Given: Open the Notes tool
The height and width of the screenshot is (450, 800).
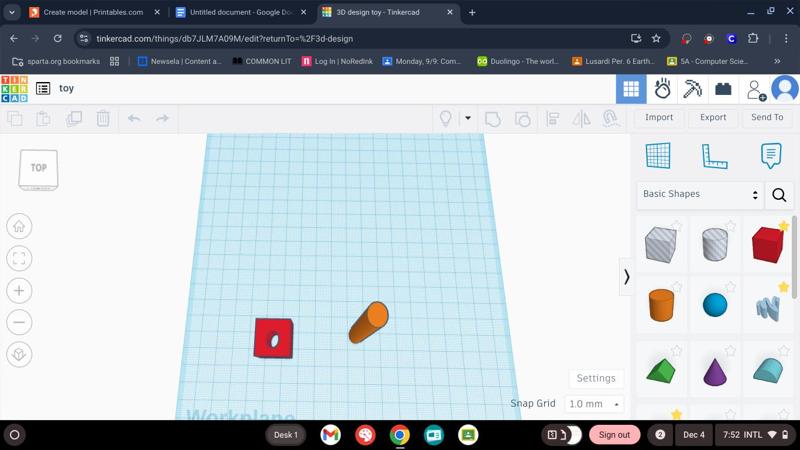Looking at the screenshot, I should coord(770,156).
